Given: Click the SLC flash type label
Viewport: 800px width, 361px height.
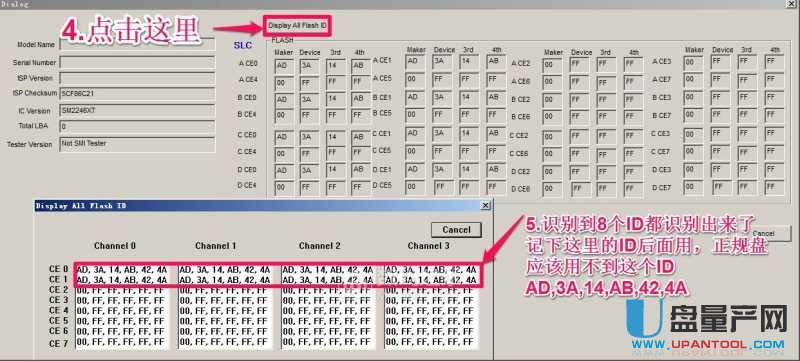Looking at the screenshot, I should point(243,45).
